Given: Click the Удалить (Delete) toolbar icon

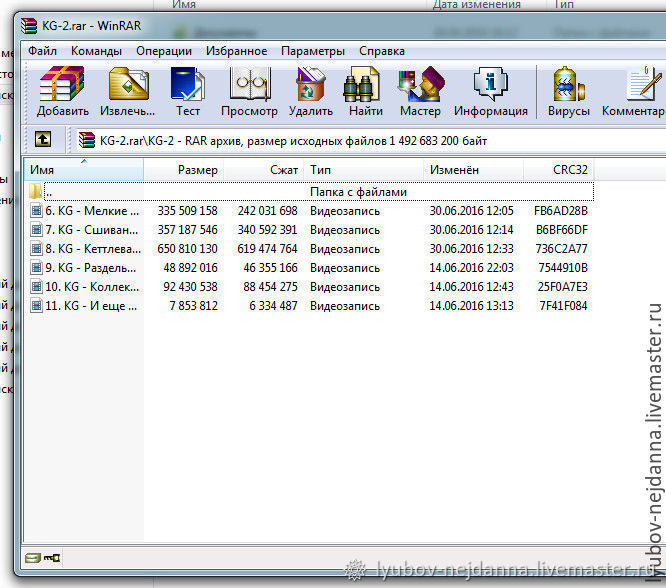Looking at the screenshot, I should coord(310,84).
